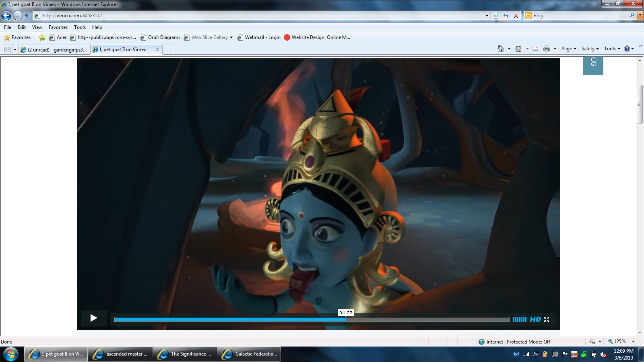Open the Edit menu
This screenshot has width=644, height=362.
coord(22,27)
